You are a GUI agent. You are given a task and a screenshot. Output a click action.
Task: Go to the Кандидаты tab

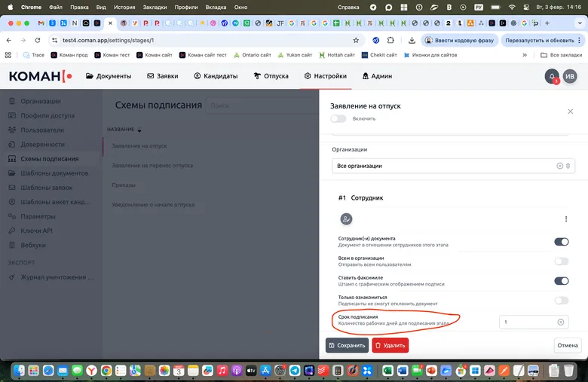[216, 76]
